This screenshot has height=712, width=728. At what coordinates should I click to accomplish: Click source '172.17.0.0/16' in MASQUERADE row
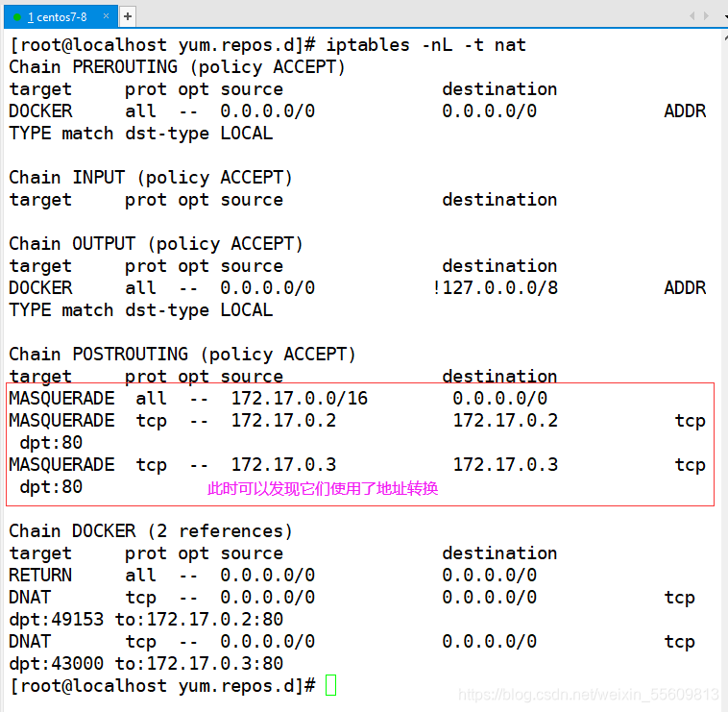coord(300,399)
